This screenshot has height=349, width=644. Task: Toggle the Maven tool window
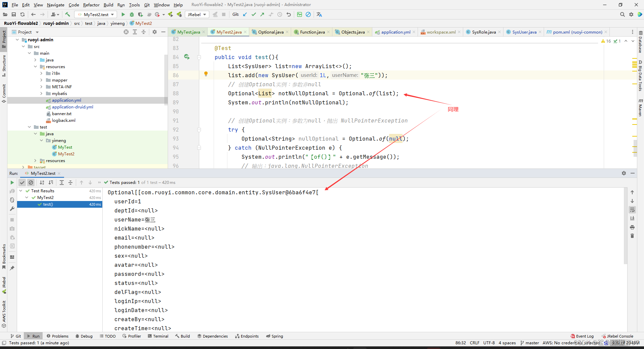tap(640, 107)
